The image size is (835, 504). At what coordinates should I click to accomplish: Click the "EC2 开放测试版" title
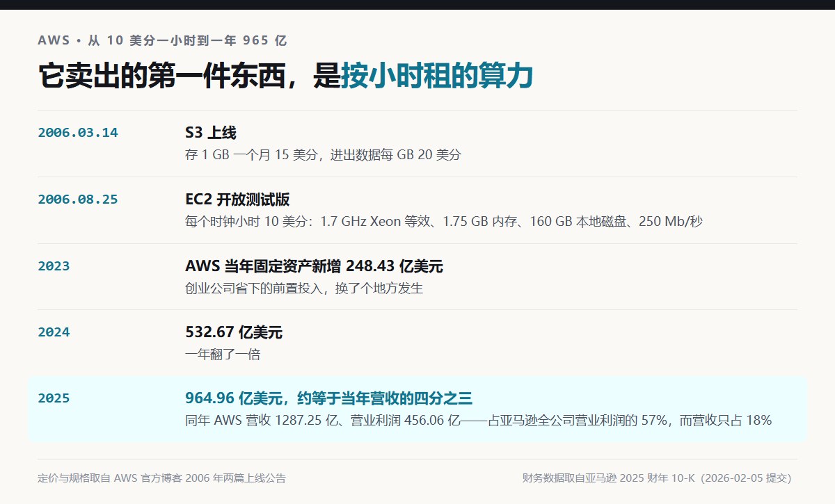(237, 200)
